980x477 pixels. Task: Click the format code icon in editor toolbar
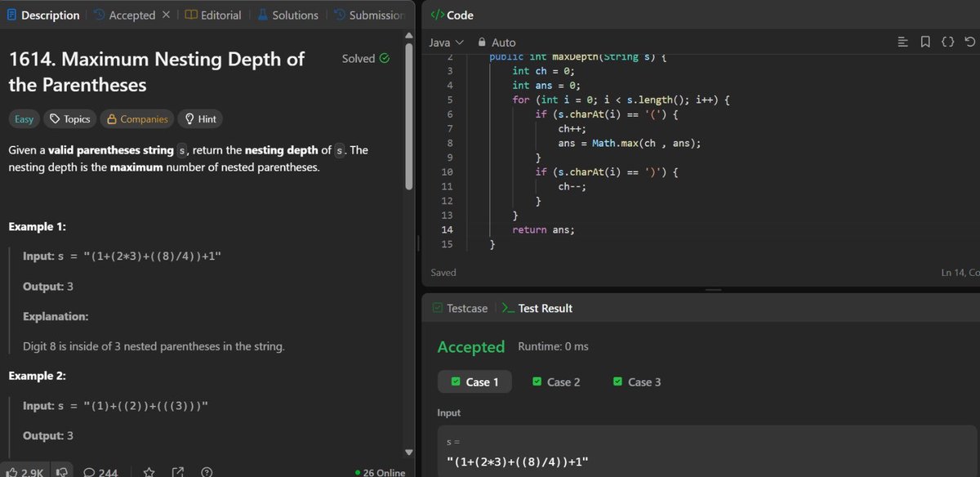click(x=902, y=42)
